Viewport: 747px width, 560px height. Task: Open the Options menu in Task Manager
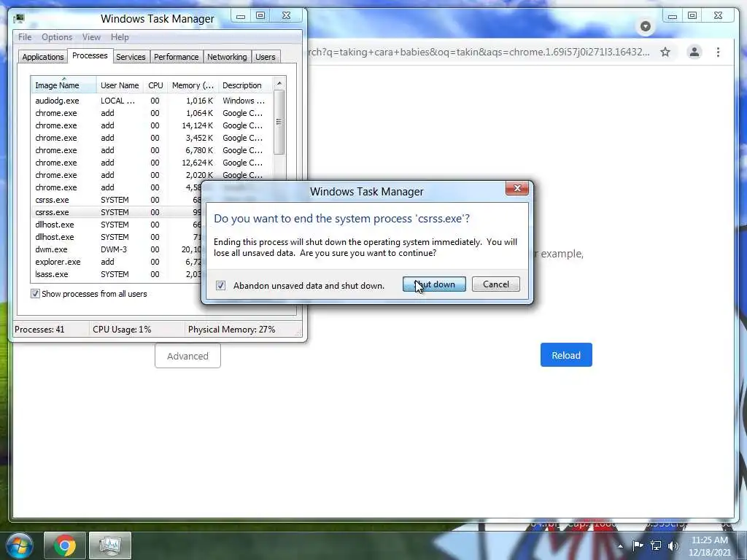[x=57, y=37]
